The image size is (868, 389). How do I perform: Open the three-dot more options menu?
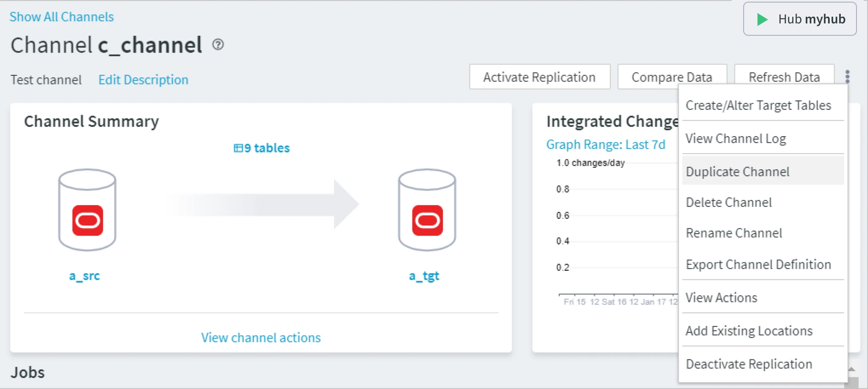(847, 77)
